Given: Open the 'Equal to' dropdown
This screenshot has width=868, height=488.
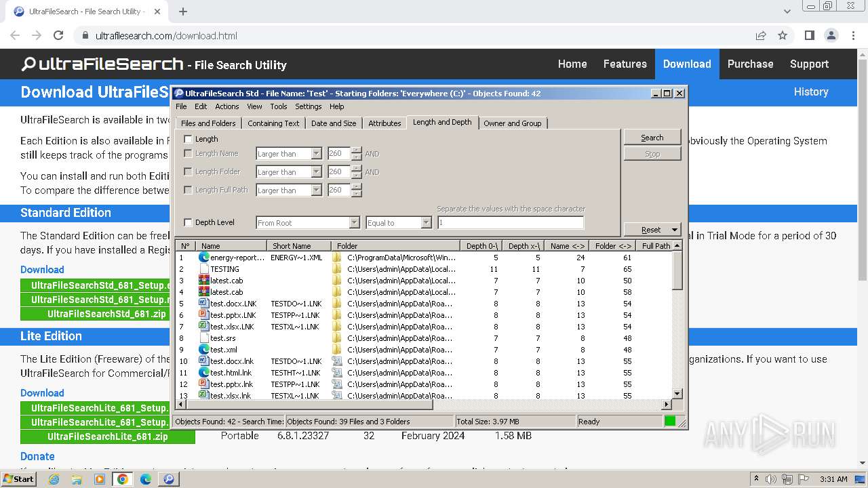Looking at the screenshot, I should point(426,222).
